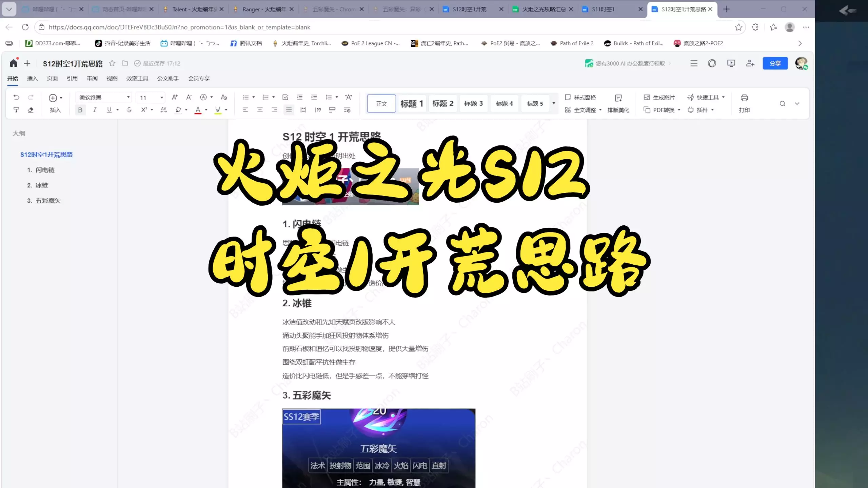The image size is (868, 488).
Task: Open the font size dropdown showing 11
Action: tap(151, 98)
